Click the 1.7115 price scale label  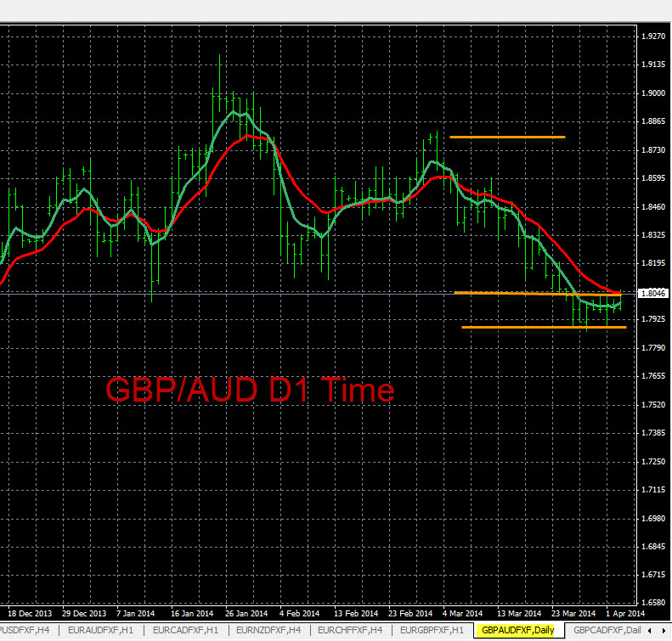point(653,490)
